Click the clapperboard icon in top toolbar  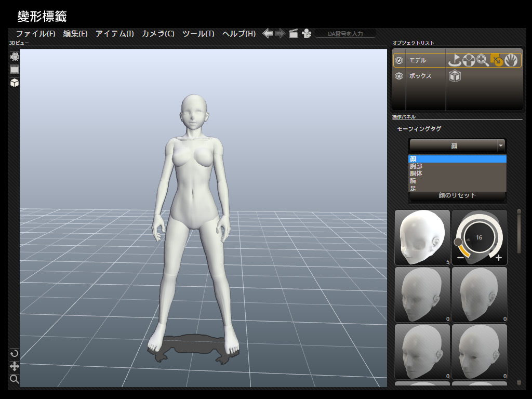pyautogui.click(x=294, y=34)
